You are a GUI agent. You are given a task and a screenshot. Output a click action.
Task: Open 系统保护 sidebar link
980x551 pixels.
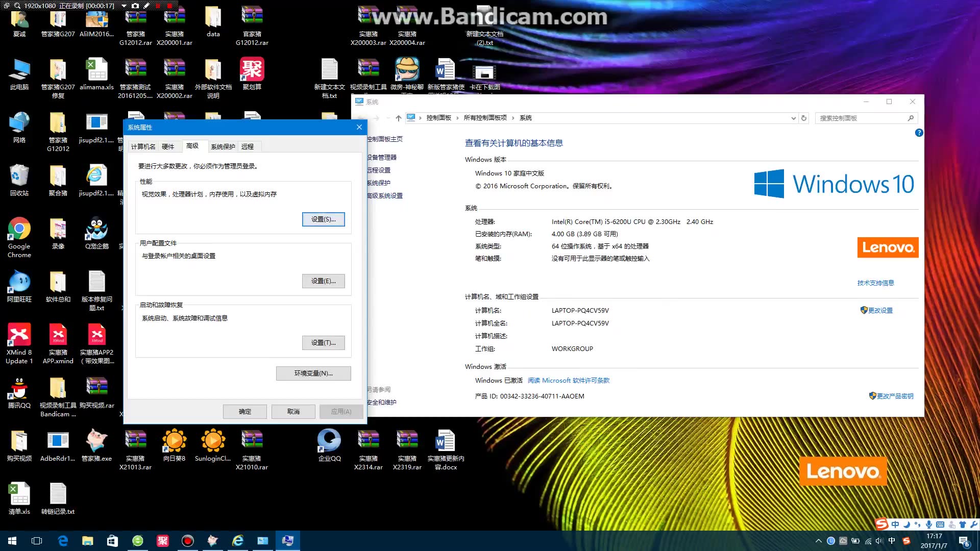tap(379, 183)
